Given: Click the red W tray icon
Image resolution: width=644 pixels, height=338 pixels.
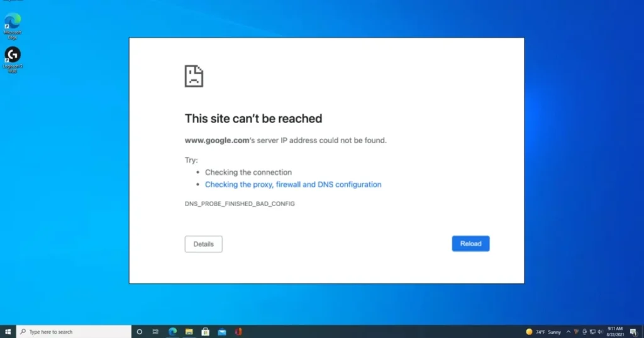Looking at the screenshot, I should 576,332.
